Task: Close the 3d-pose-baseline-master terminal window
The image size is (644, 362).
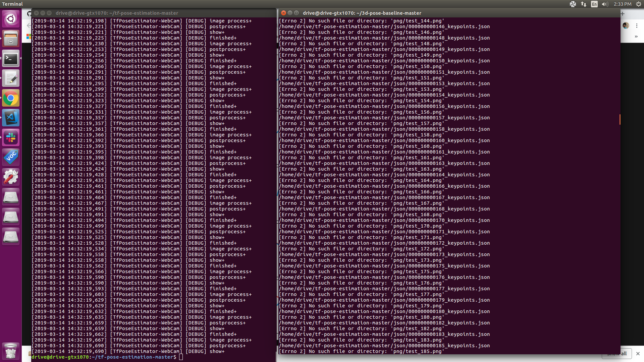Action: [x=283, y=13]
